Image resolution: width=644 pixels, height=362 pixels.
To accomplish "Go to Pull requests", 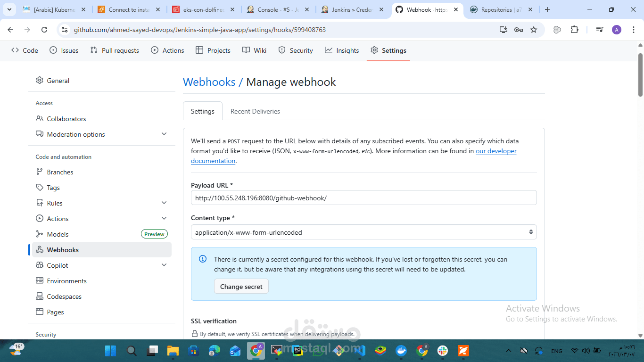I will (x=115, y=50).
